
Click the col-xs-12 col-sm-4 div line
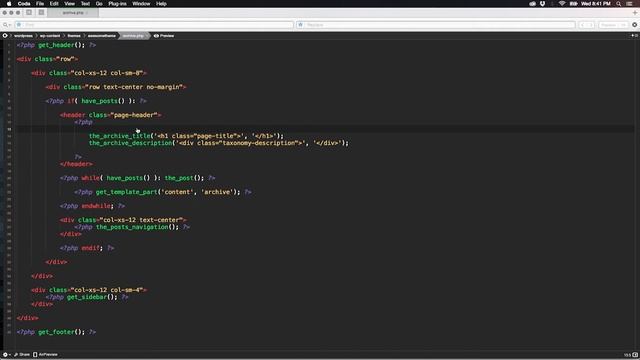89,290
